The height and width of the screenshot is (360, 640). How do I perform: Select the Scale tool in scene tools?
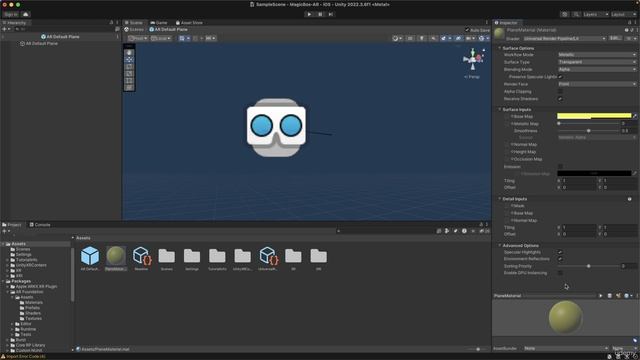tap(129, 73)
